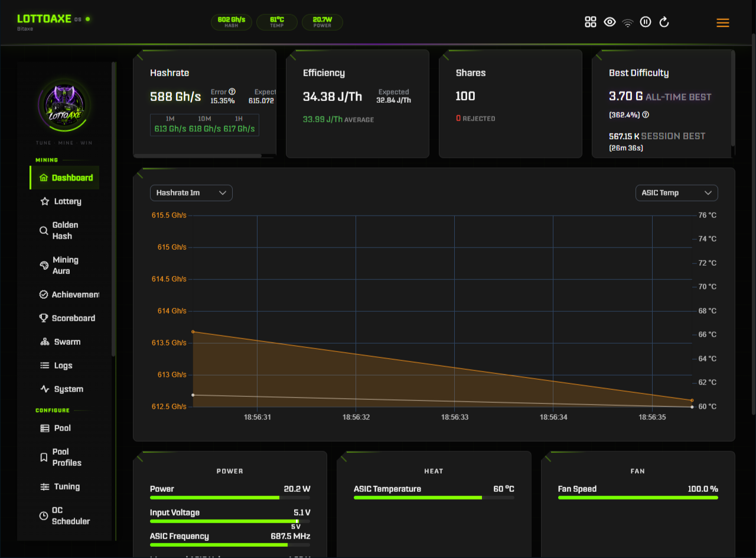Pause mining with the pause button
Screen dimensions: 756x558
pos(646,22)
